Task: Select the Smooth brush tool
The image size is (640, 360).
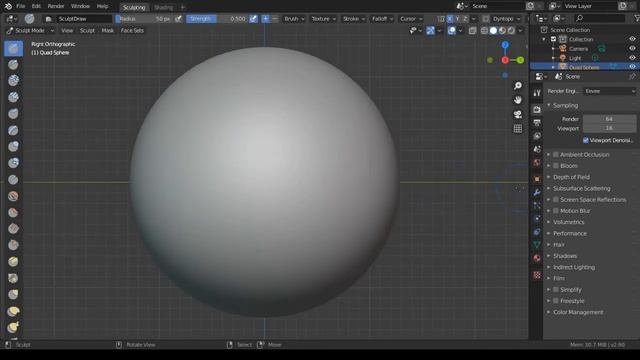Action: [13, 196]
